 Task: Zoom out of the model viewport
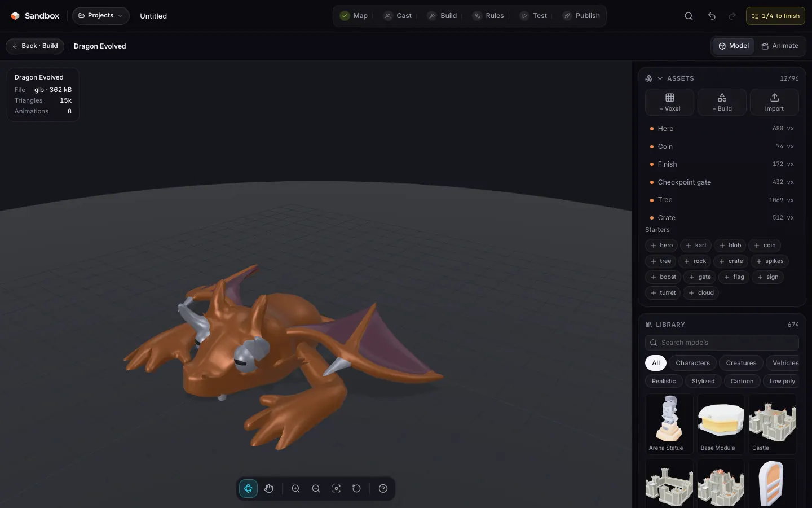click(x=316, y=489)
